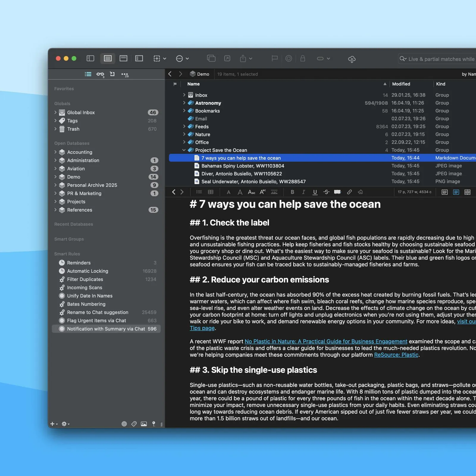Toggle the unread circle marker in toolbar
Viewport: 476px width, 476px height.
point(289,59)
